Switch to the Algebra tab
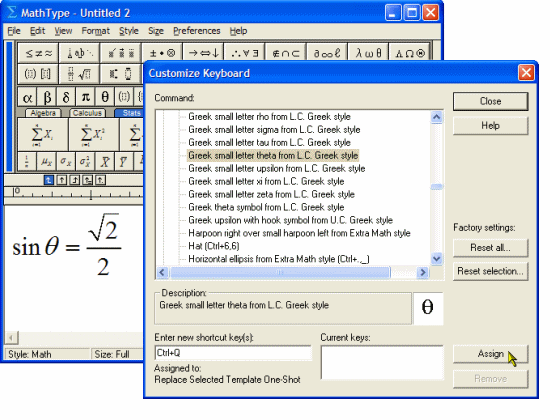This screenshot has height=420, width=550. (43, 113)
